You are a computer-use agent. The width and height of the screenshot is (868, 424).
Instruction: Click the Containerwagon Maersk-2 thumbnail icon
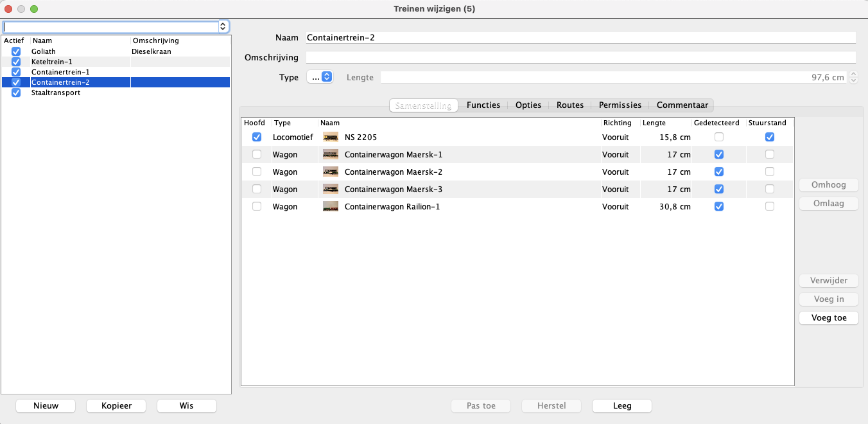[x=331, y=172]
